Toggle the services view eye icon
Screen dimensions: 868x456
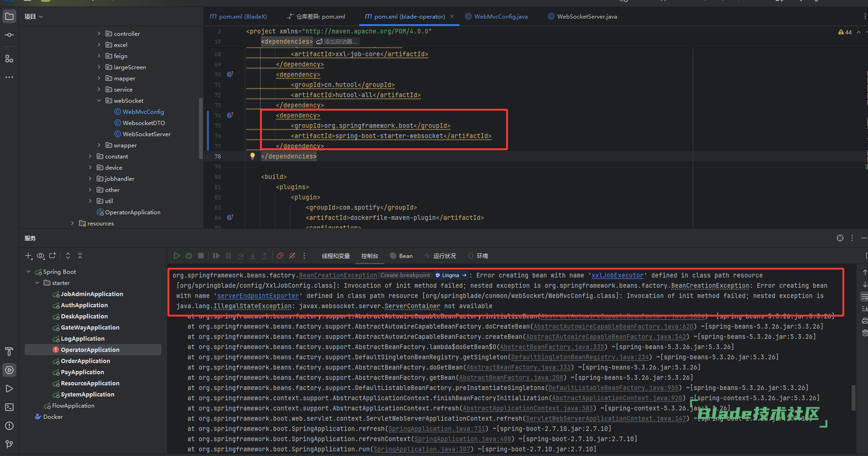[40, 256]
